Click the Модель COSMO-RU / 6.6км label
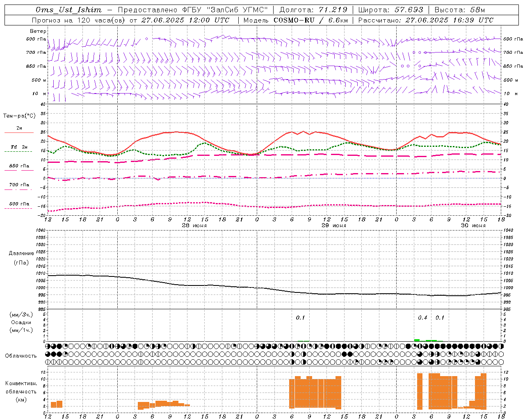 [295, 20]
